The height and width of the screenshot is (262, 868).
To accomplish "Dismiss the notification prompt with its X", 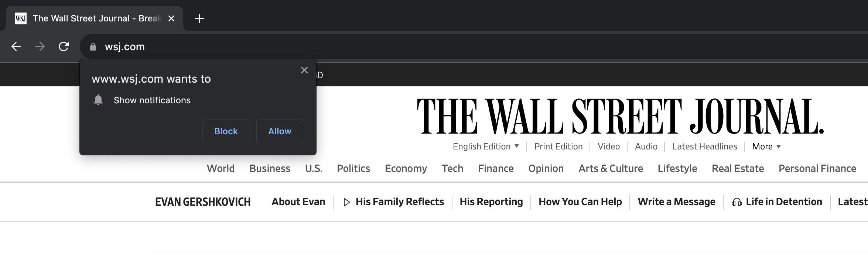I will click(x=304, y=70).
